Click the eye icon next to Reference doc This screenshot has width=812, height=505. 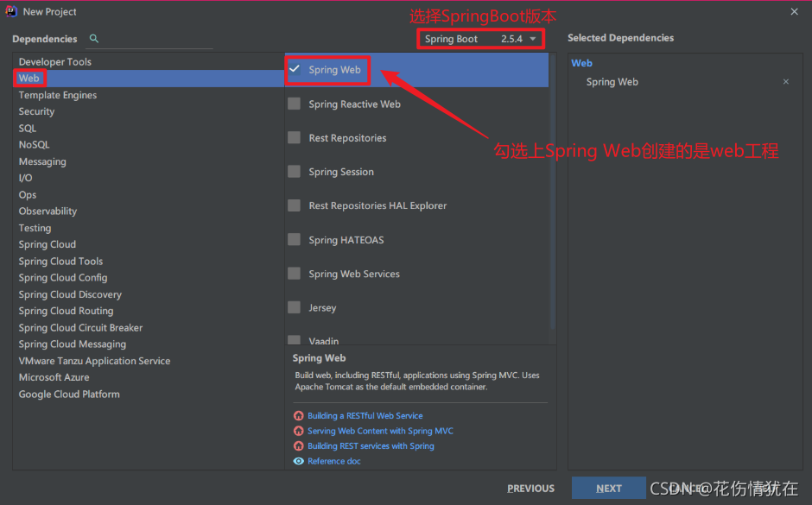[298, 461]
